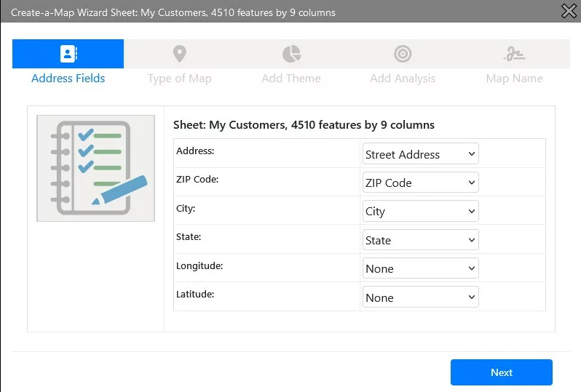
Task: Open the Longitude dropdown set to None
Action: (x=420, y=268)
